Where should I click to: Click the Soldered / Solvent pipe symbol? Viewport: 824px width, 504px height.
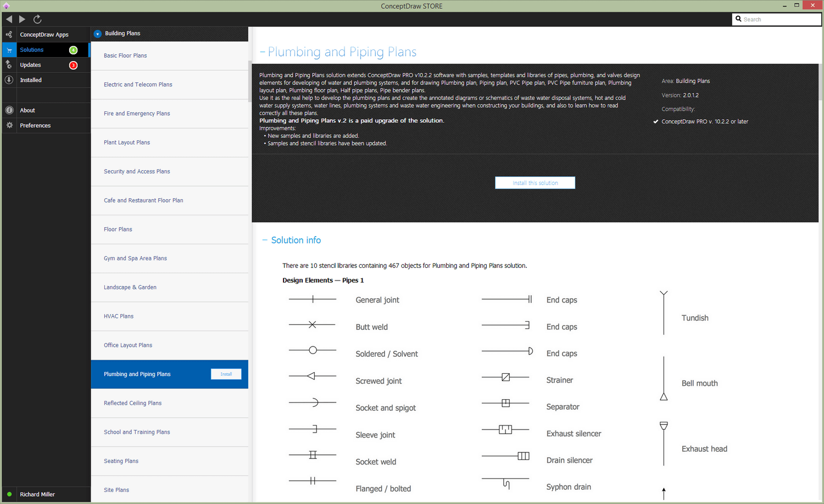tap(313, 350)
